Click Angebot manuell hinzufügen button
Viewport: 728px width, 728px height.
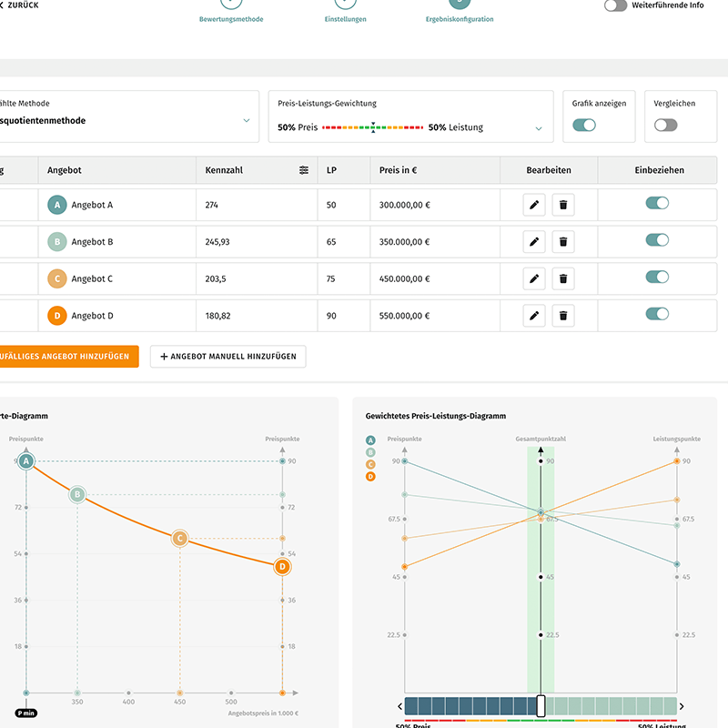pos(228,357)
